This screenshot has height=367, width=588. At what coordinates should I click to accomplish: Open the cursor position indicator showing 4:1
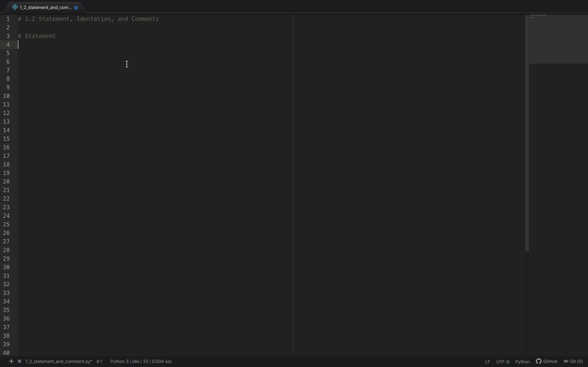coord(99,361)
